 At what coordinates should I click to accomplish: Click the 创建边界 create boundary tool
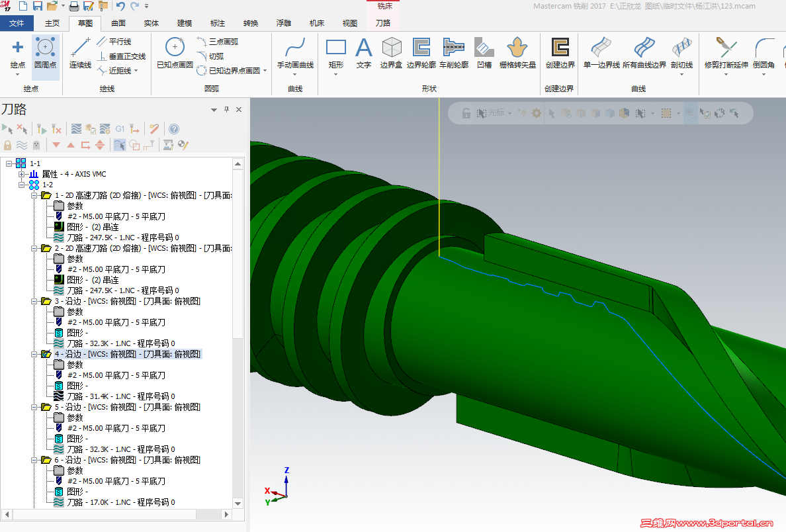tap(560, 54)
